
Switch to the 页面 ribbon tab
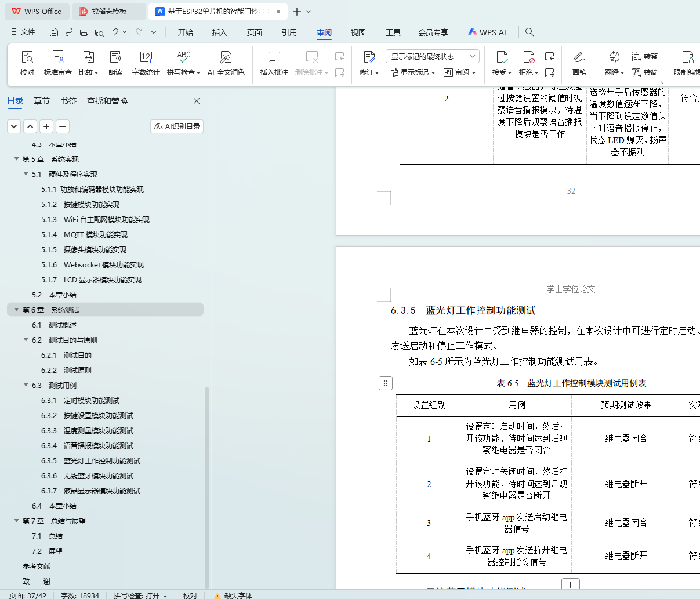[255, 32]
